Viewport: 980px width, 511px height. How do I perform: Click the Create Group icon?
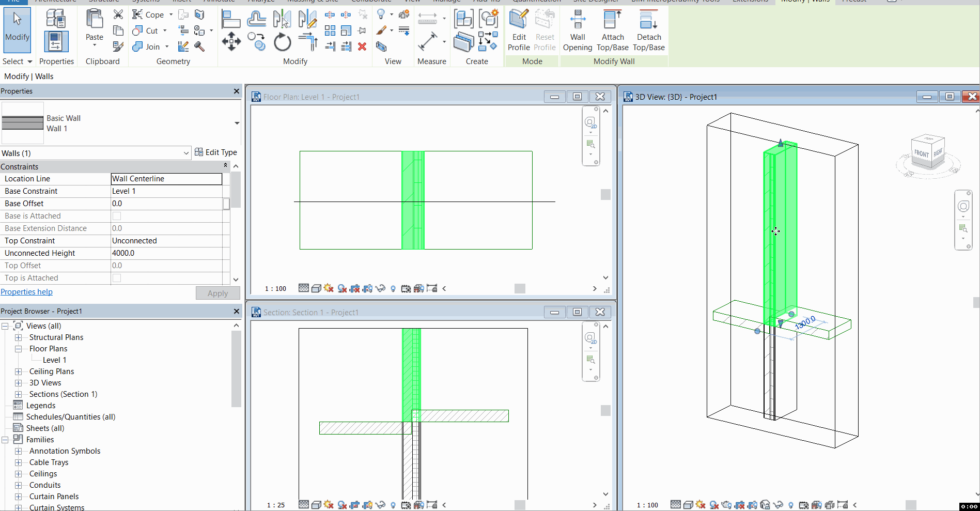(x=489, y=19)
